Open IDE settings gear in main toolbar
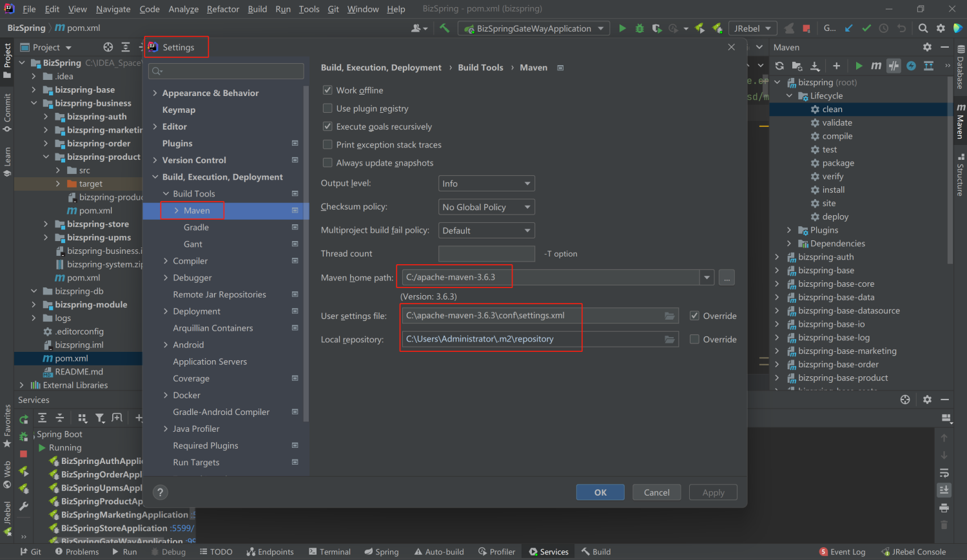The height and width of the screenshot is (560, 967). click(941, 28)
